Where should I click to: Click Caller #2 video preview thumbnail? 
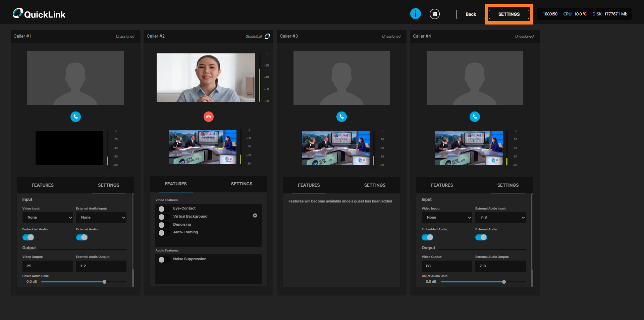[206, 78]
